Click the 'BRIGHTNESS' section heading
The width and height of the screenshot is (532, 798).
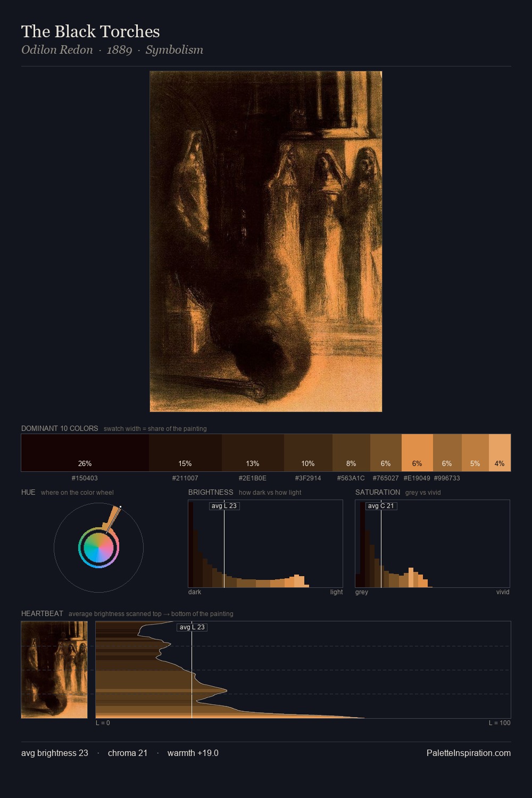pyautogui.click(x=211, y=492)
